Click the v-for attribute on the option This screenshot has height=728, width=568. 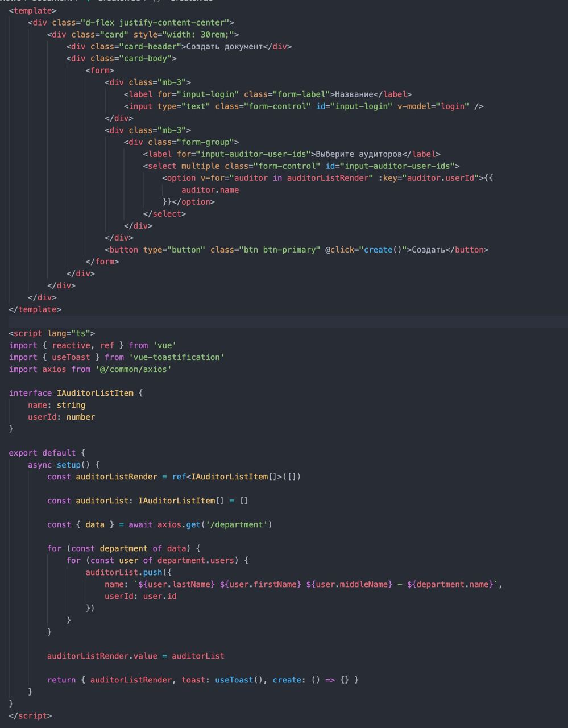pos(287,177)
